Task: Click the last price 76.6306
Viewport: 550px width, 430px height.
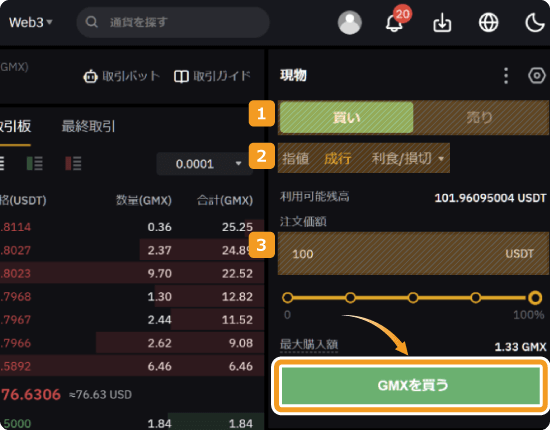Action: (x=31, y=394)
